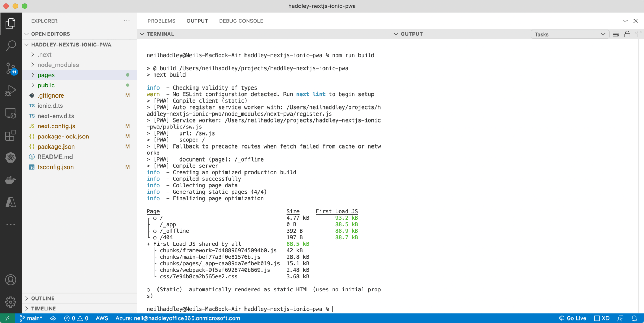
Task: Expand the .next folder
Action: click(33, 54)
